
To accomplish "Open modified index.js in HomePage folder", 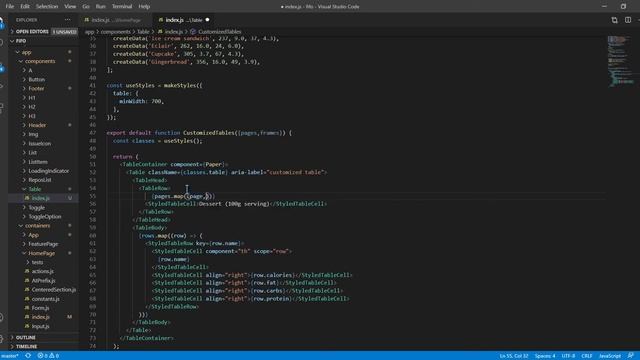I will coord(41,317).
